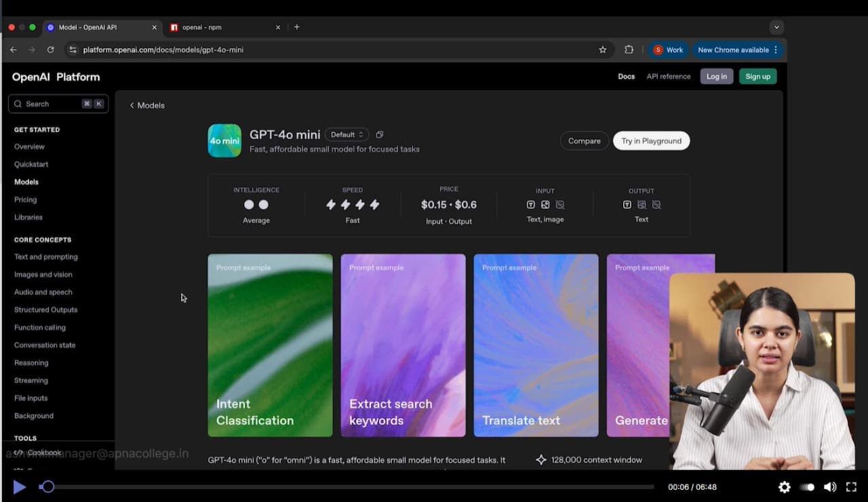The image size is (868, 502).
Task: Reload the browser page
Action: pos(50,50)
